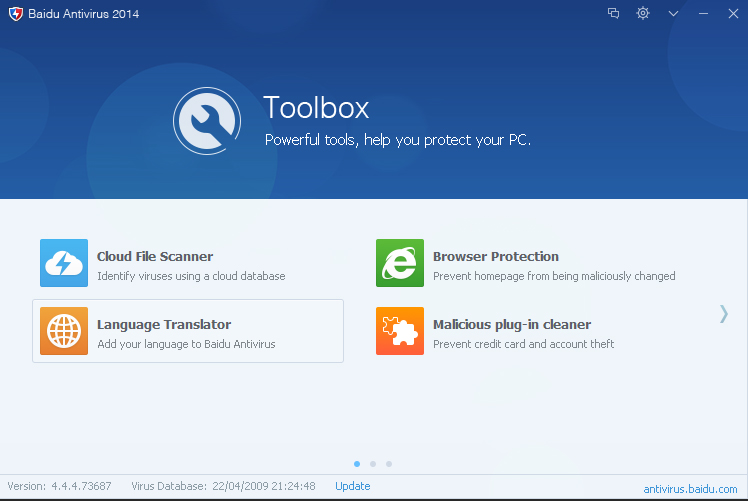This screenshot has height=501, width=748.
Task: Click the Malicious plug-in cleaner puzzle icon
Action: (400, 331)
